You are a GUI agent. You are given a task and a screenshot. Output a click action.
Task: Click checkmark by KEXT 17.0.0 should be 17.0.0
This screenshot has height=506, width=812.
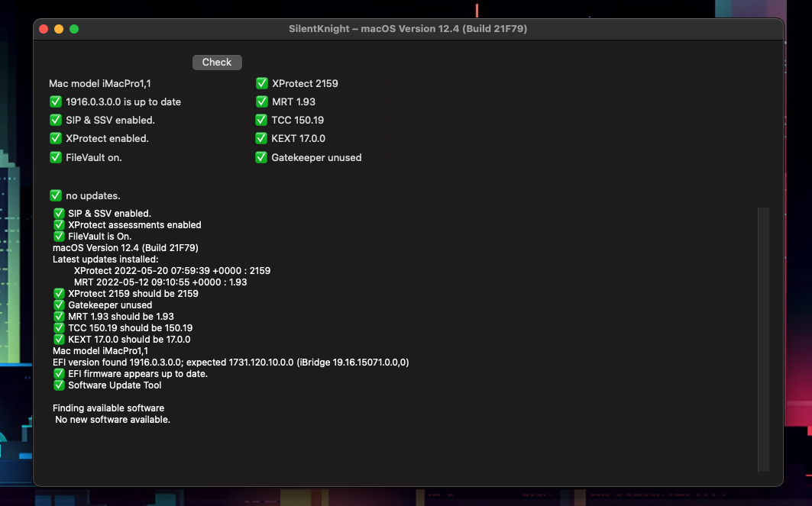(x=59, y=340)
